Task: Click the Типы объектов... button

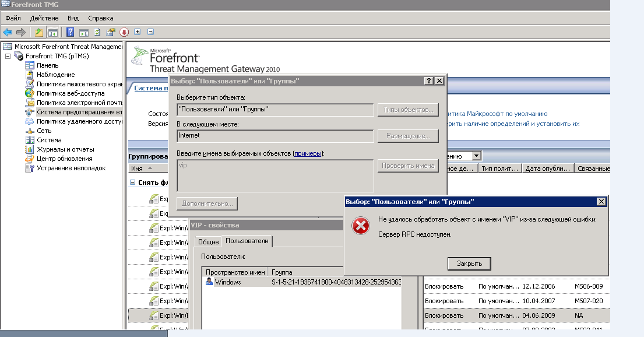Action: 408,110
